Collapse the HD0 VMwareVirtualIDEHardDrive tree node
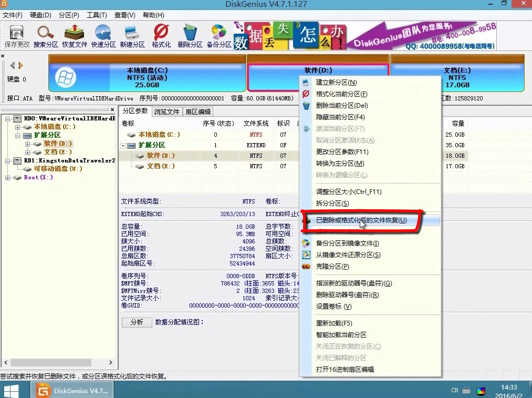 tap(7, 119)
